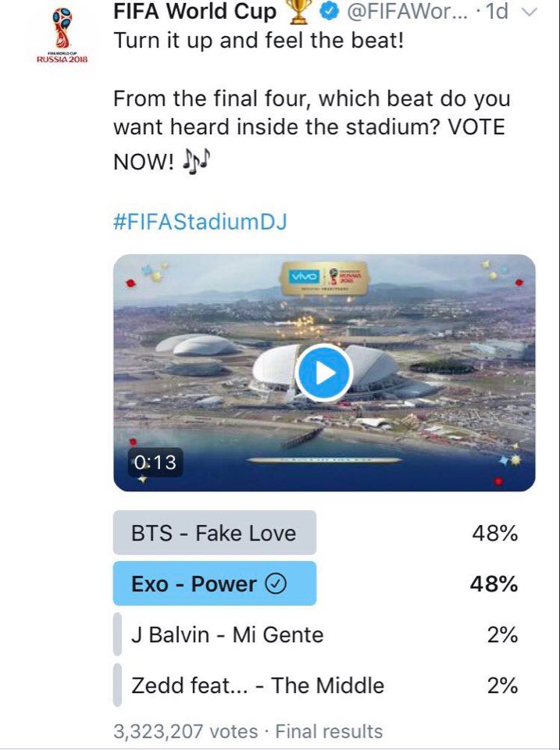Click the music notes emoji after VOTE NOW
The image size is (560, 750).
pos(196,163)
